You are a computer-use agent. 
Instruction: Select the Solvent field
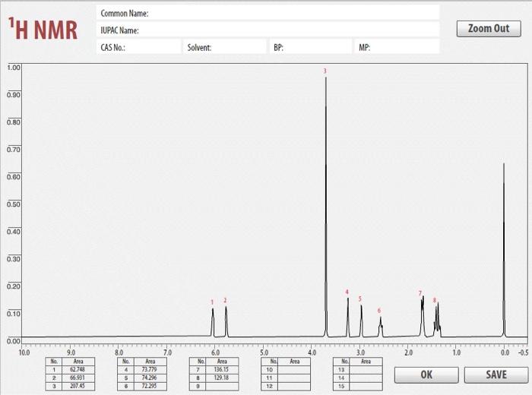point(225,47)
